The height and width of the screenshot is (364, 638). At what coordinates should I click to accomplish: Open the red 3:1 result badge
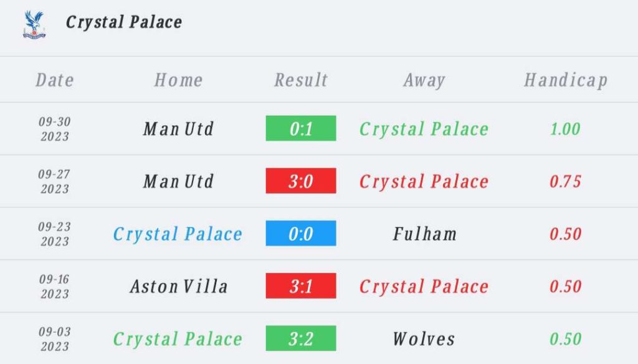[301, 286]
